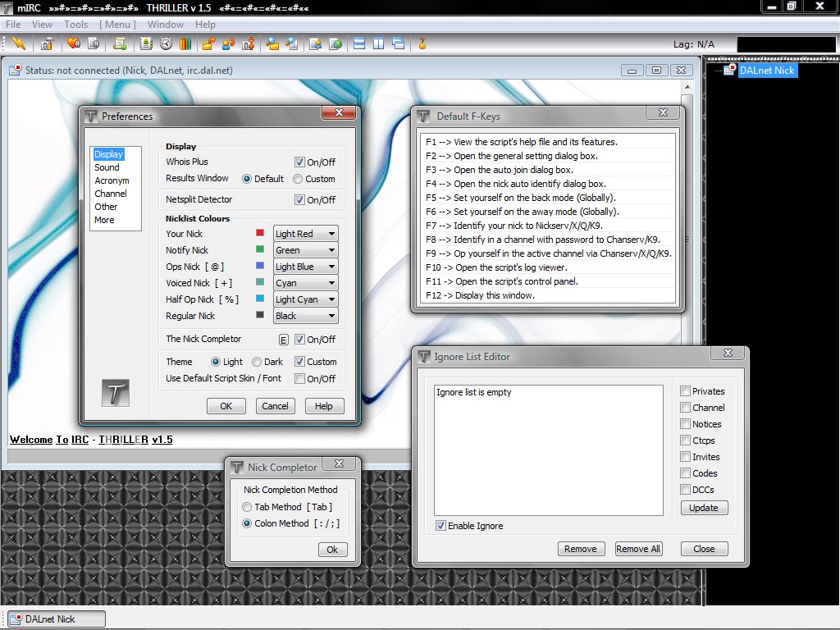Open the channels list toolbar icon
Image resolution: width=840 pixels, height=630 pixels.
click(x=94, y=43)
